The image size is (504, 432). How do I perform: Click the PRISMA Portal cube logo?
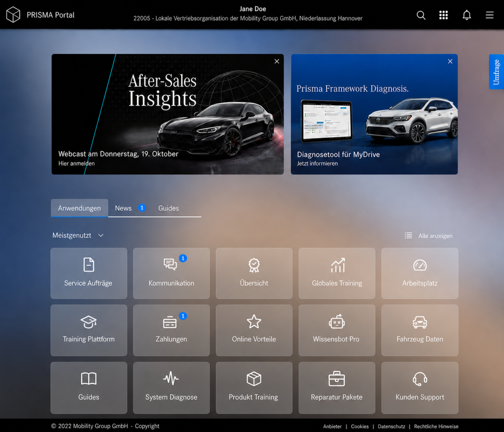(13, 15)
